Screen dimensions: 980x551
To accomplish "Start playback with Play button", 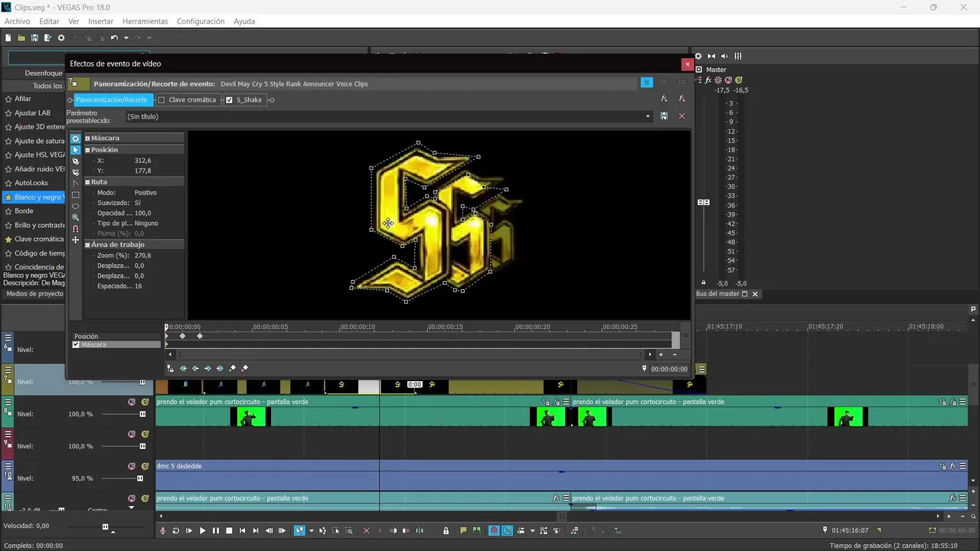I will coord(202,530).
